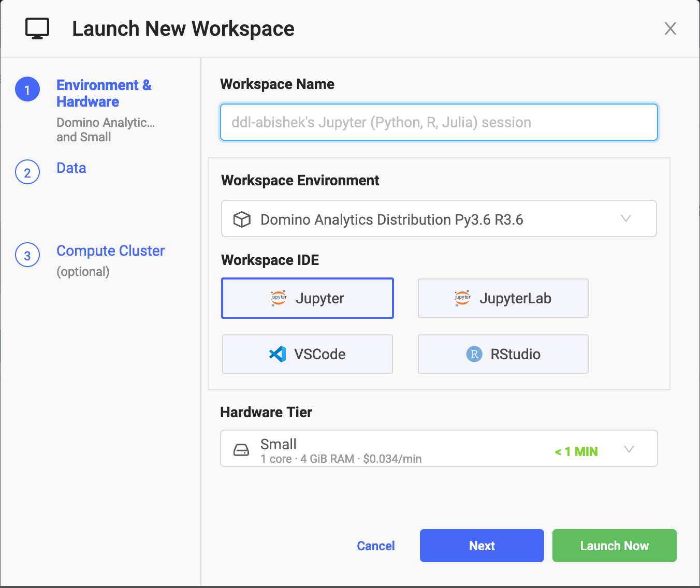Click the chevron arrow of the Workspace Environment selector
This screenshot has height=588, width=700.
[626, 218]
